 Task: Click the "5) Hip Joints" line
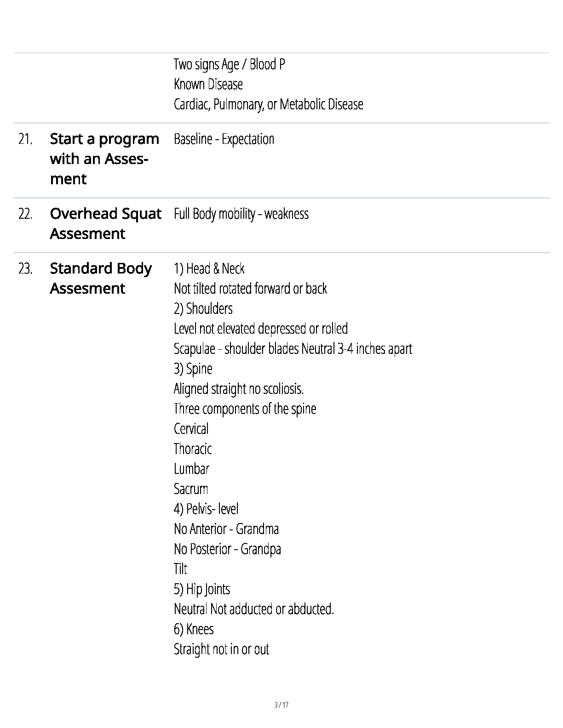[x=201, y=589]
